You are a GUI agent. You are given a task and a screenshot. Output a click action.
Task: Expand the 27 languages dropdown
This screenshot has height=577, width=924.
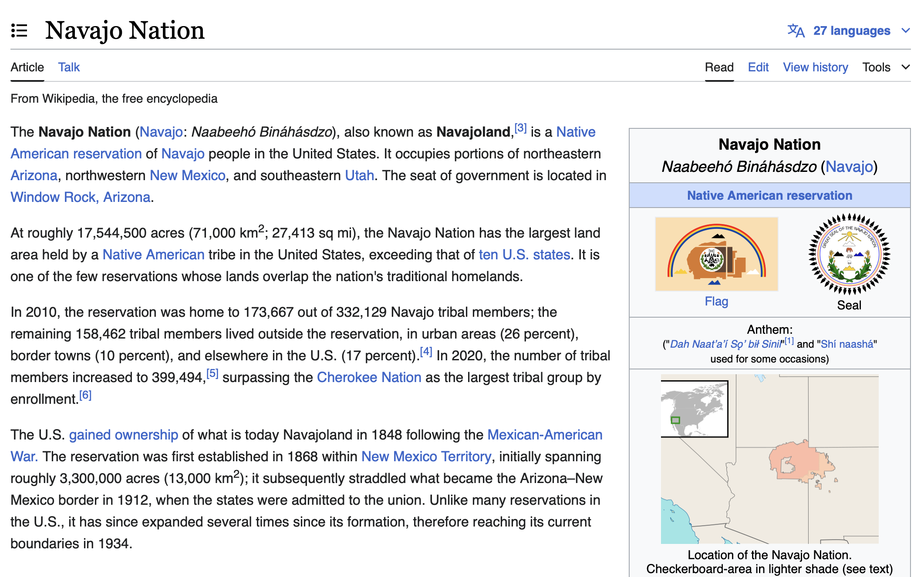(852, 31)
